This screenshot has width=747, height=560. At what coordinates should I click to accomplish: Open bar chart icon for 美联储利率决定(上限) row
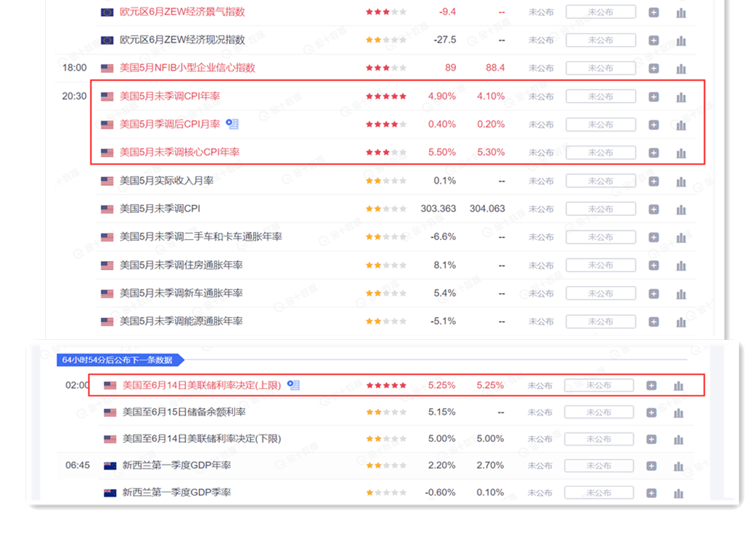coord(678,386)
